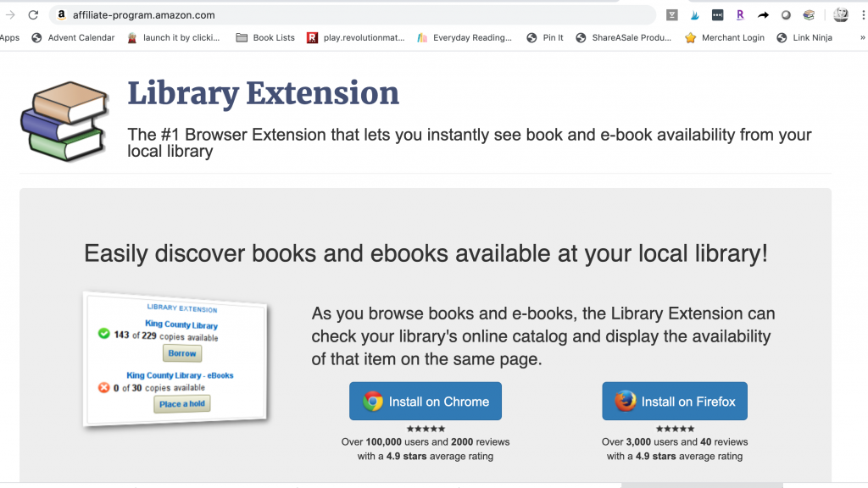Open the ShareASale Produ... bookmark

[624, 37]
